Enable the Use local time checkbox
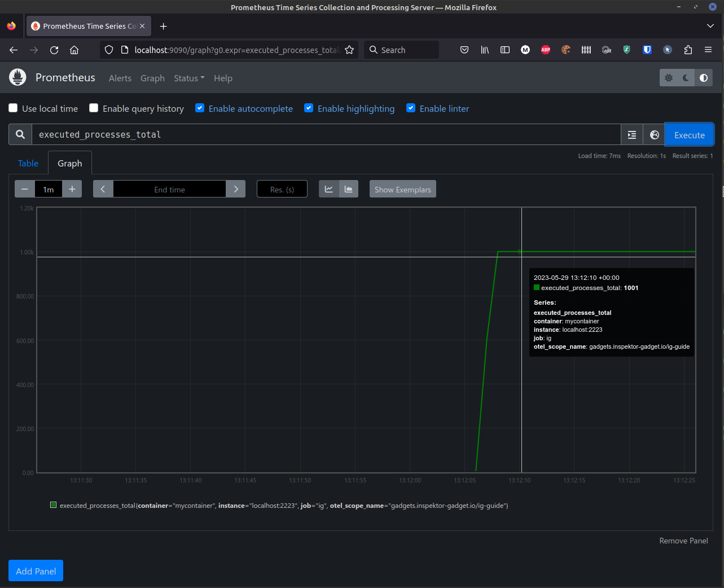This screenshot has width=724, height=588. tap(13, 108)
